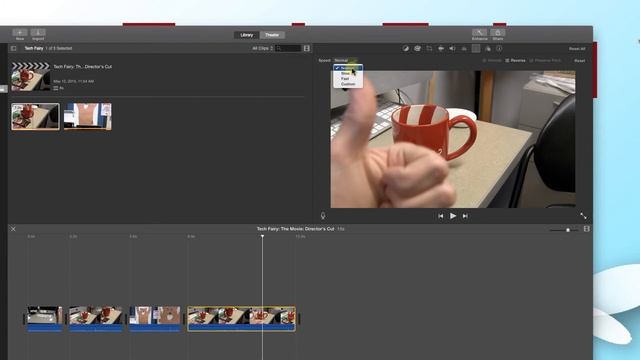Image resolution: width=640 pixels, height=360 pixels.
Task: Click the New project plus icon
Action: click(20, 33)
